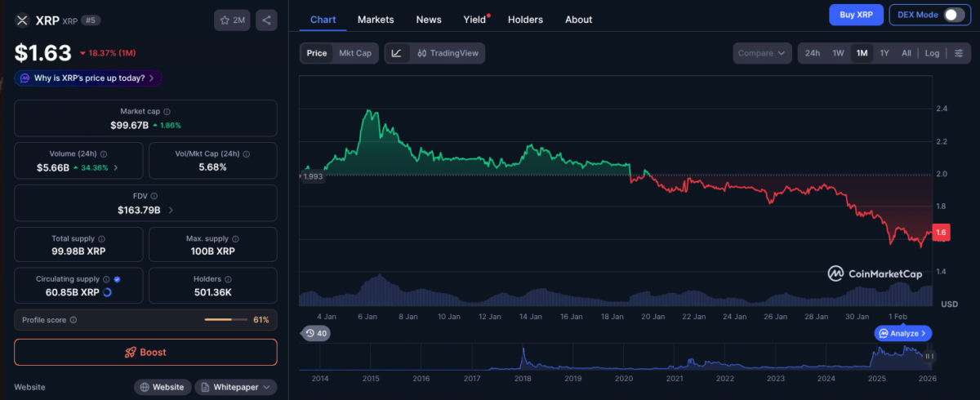
Task: Click the 5.68% Vol/Mkt Cap value
Action: pyautogui.click(x=212, y=167)
